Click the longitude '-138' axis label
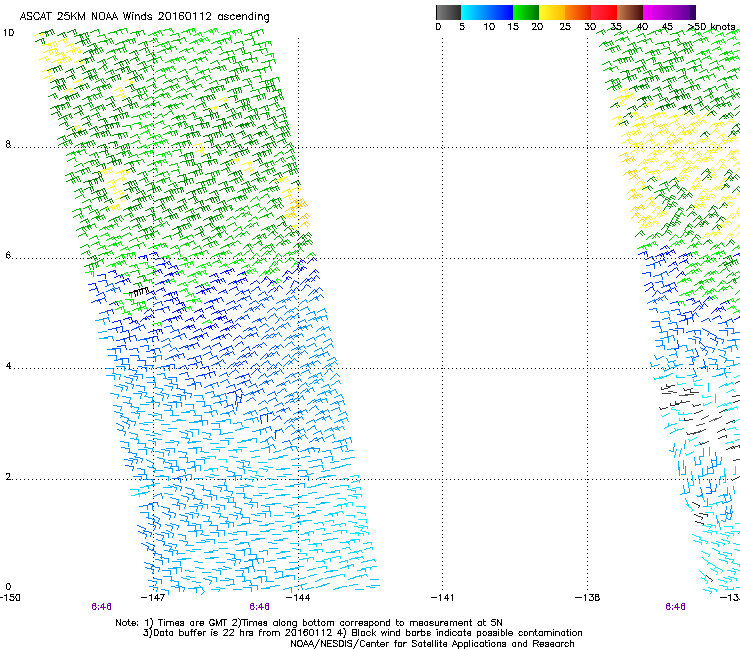 [x=588, y=598]
